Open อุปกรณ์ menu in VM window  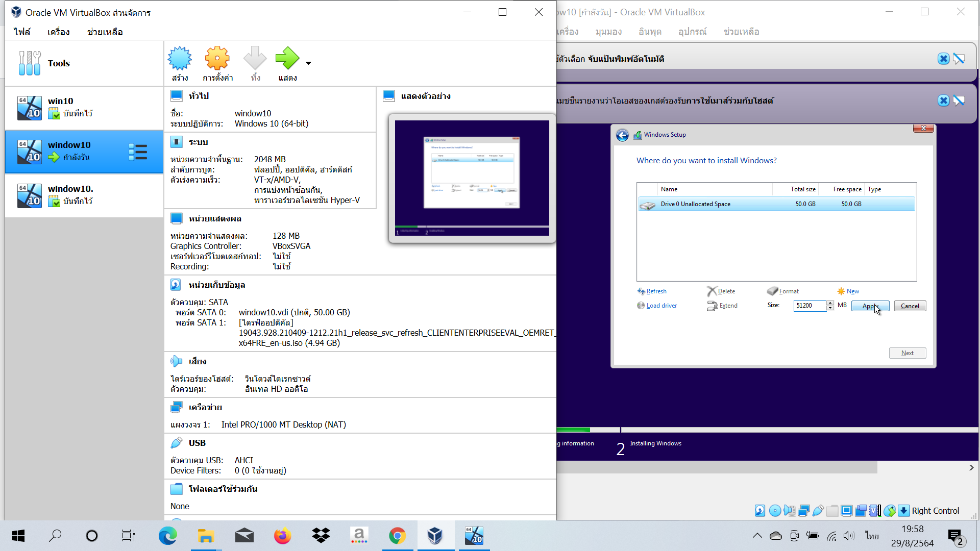[692, 32]
